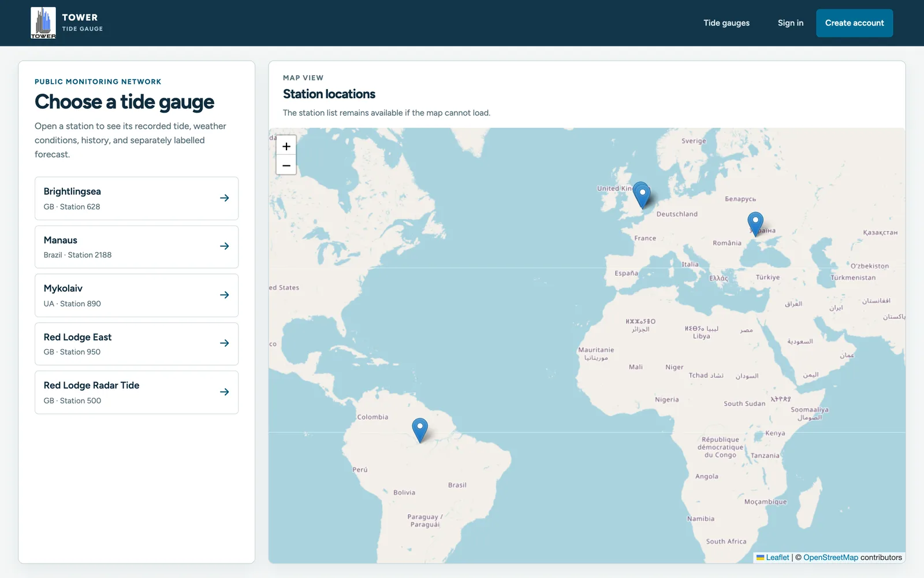Viewport: 924px width, 578px height.
Task: Zoom in on the map with the plus button
Action: (x=286, y=146)
